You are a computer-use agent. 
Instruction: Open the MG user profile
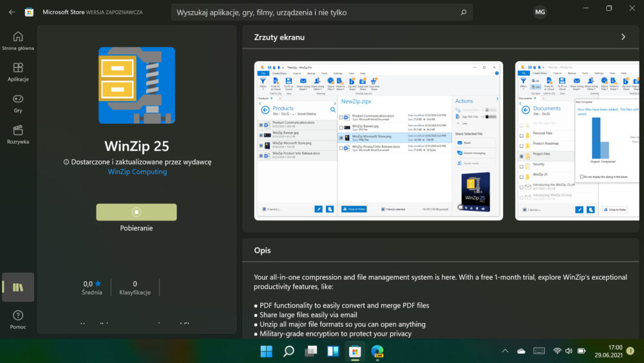point(540,12)
